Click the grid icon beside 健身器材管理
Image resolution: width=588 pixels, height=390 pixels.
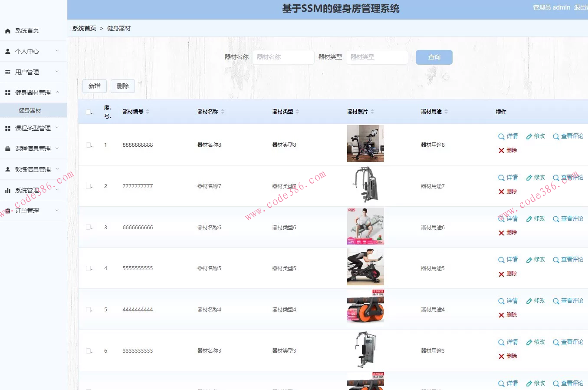(7, 92)
